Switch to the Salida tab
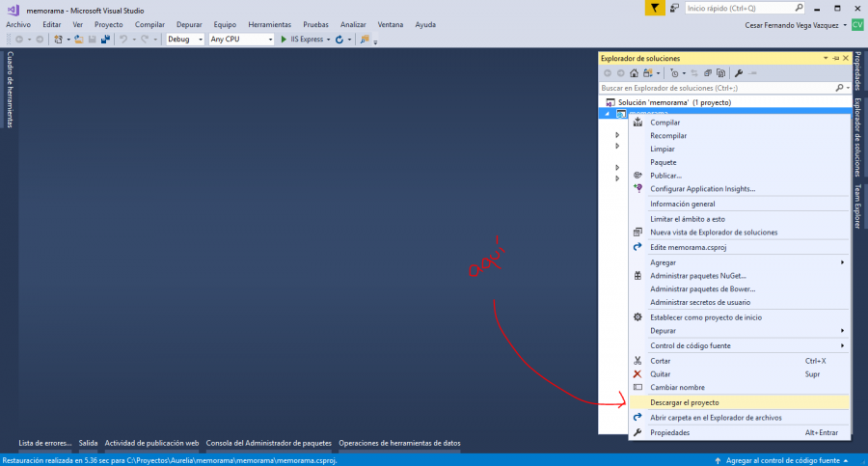The width and height of the screenshot is (868, 466). pyautogui.click(x=88, y=443)
